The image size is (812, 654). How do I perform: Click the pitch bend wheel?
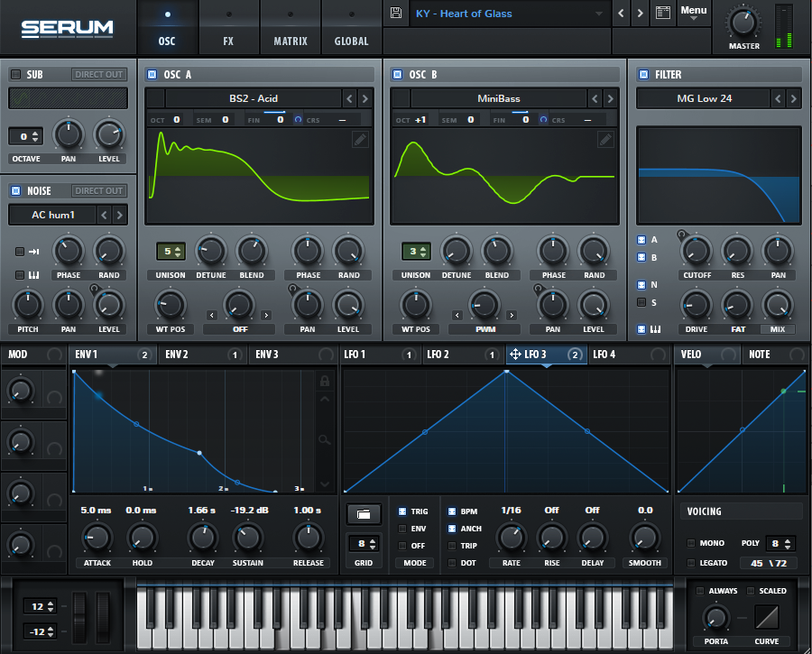[x=79, y=618]
